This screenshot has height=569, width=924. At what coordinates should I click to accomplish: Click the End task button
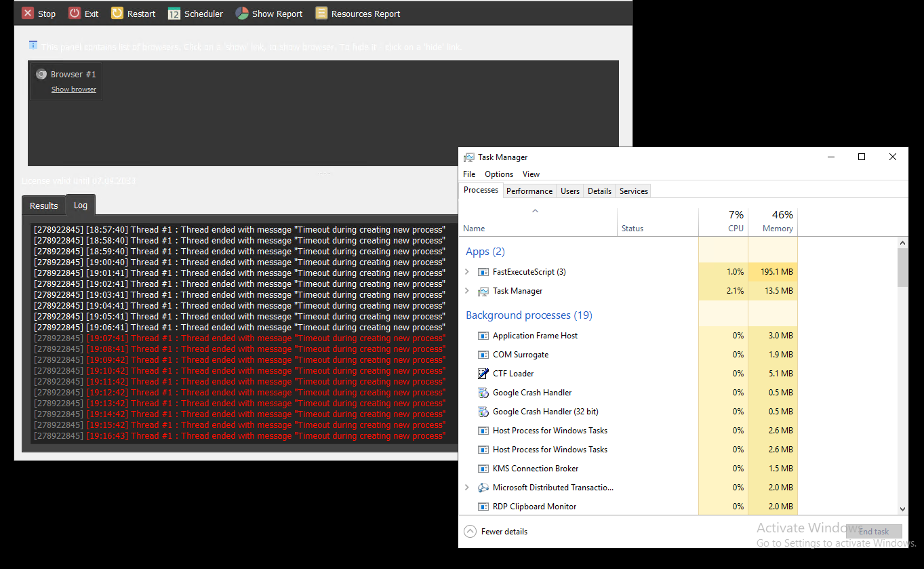[874, 532]
